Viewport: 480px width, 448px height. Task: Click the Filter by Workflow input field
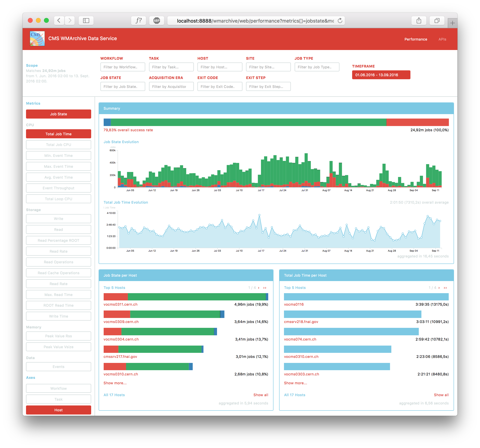(x=123, y=67)
